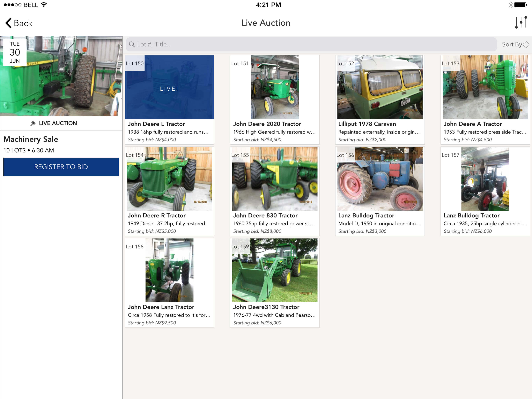Select Lot 157 Lanz Bulldog Tractor title
This screenshot has height=399, width=532.
[x=471, y=215]
